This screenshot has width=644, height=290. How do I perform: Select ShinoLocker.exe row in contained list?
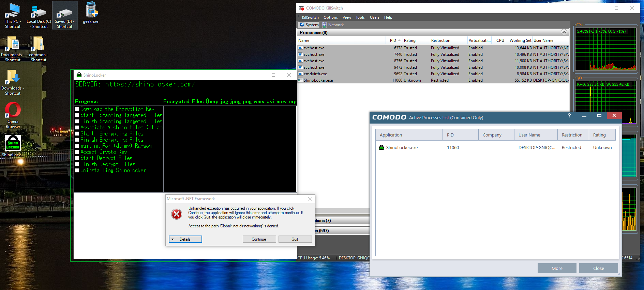pos(496,147)
